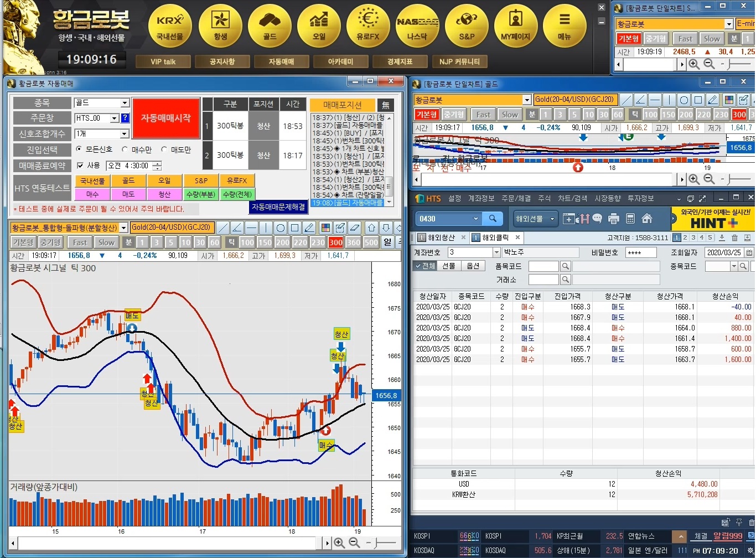Click the trash icon in HTS tab bar
Screen dimensions: 756x558
(x=735, y=237)
